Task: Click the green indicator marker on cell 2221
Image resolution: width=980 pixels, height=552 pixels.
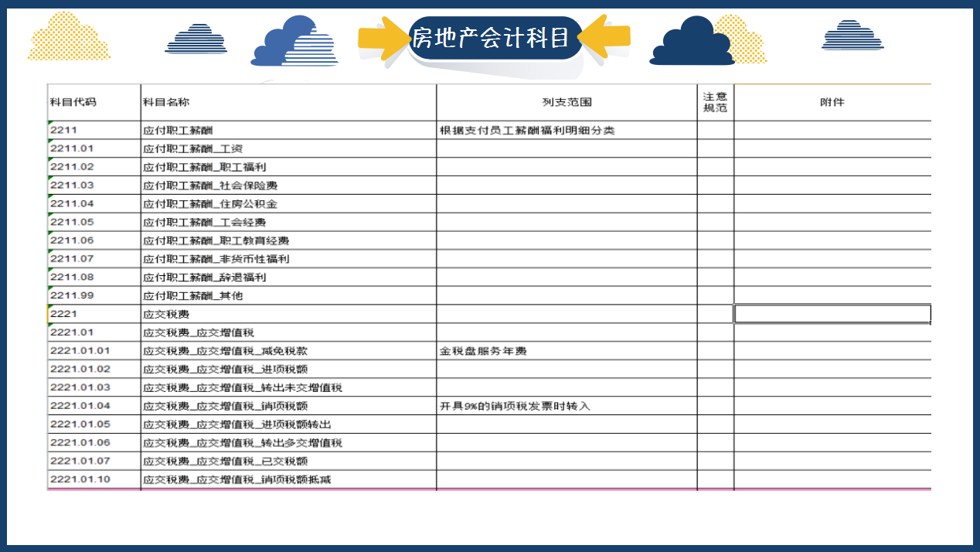Action: [x=49, y=309]
